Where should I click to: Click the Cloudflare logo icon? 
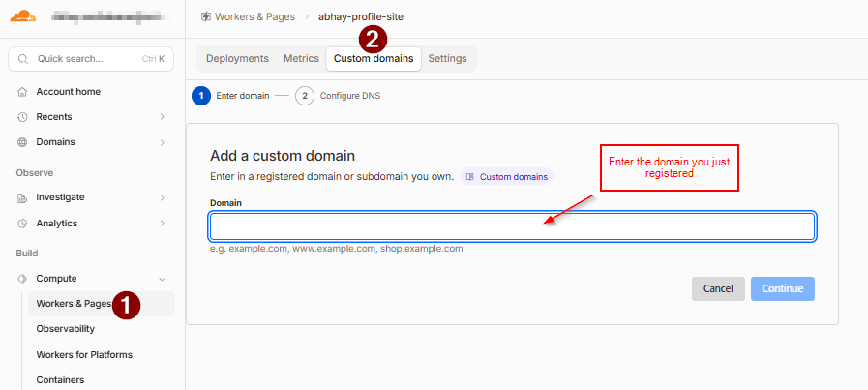click(22, 16)
